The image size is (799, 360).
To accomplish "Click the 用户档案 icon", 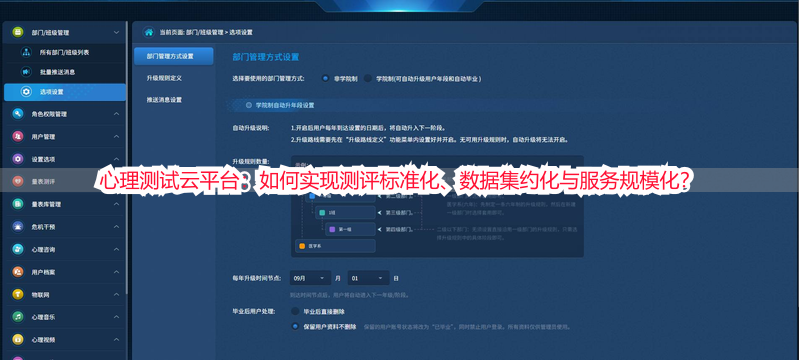I will click(18, 272).
